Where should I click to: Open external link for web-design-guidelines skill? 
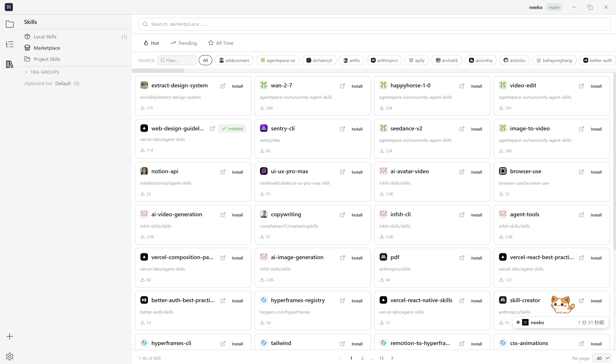212,128
